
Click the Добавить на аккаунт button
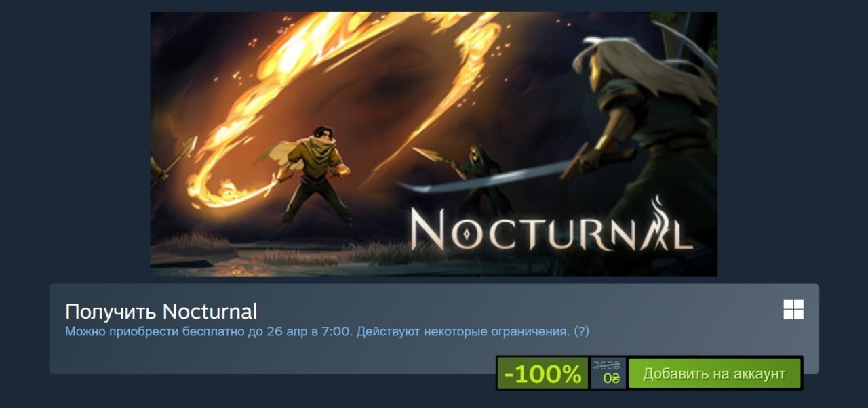coord(714,373)
